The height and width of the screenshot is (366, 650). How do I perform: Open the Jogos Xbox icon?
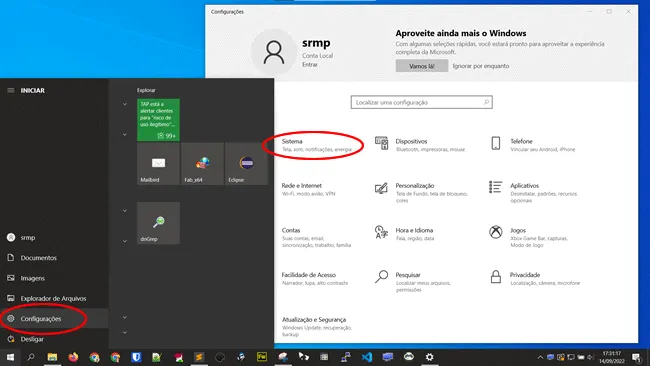pos(495,232)
